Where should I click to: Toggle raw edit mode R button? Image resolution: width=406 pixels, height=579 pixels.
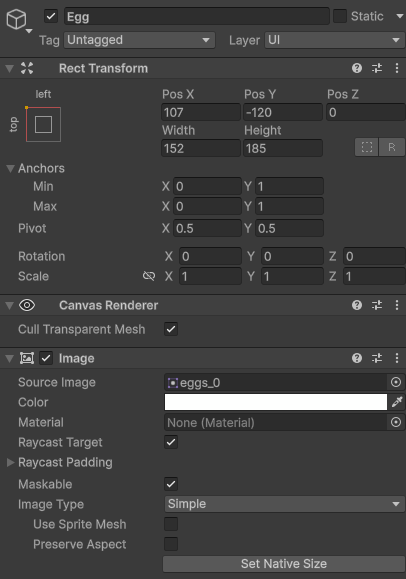[x=392, y=147]
